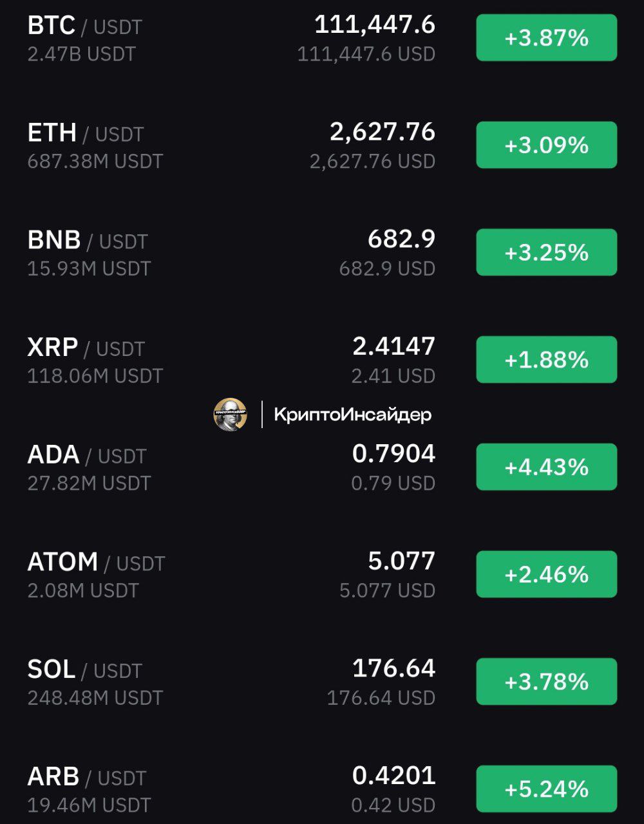Tap the XRP / USDT pair name
Image resolution: width=644 pixels, height=824 pixels.
(86, 348)
